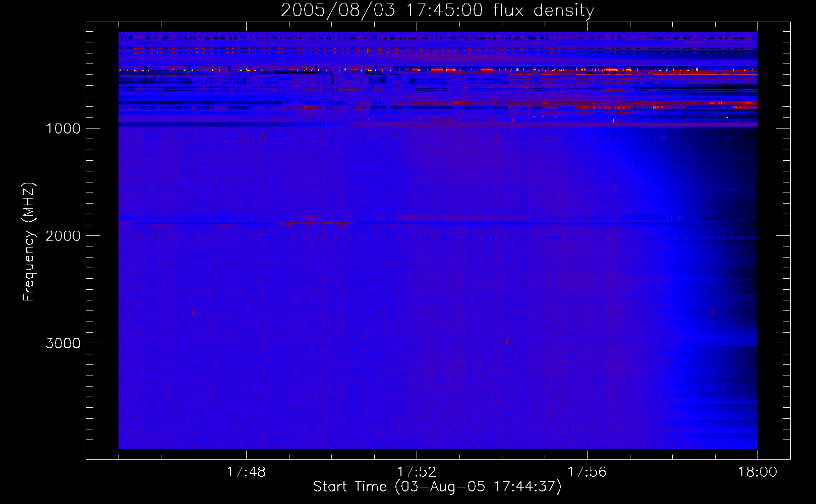
Task: Click the '17:48' time tick label
Action: pyautogui.click(x=246, y=472)
